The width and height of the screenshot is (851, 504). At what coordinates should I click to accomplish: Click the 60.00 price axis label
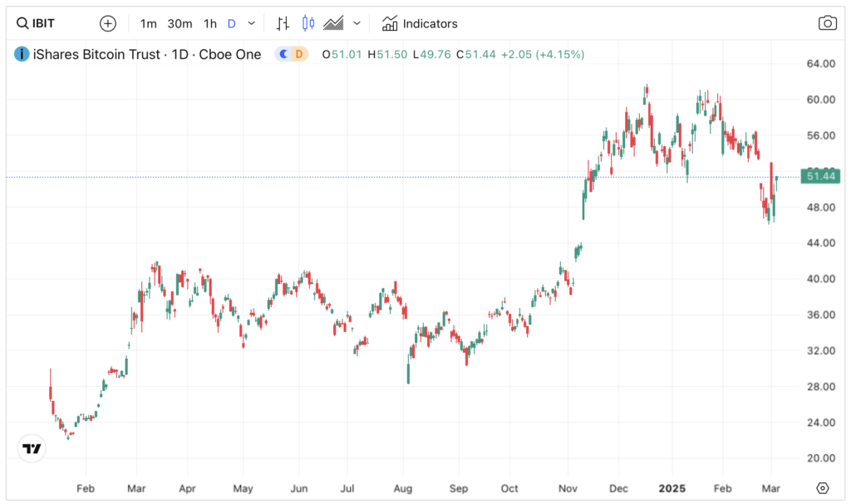820,100
